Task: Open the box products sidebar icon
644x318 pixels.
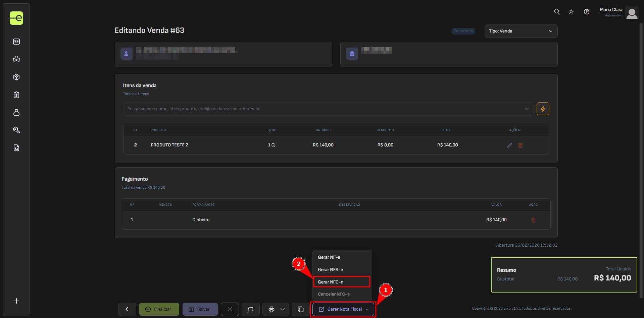Action: [16, 77]
